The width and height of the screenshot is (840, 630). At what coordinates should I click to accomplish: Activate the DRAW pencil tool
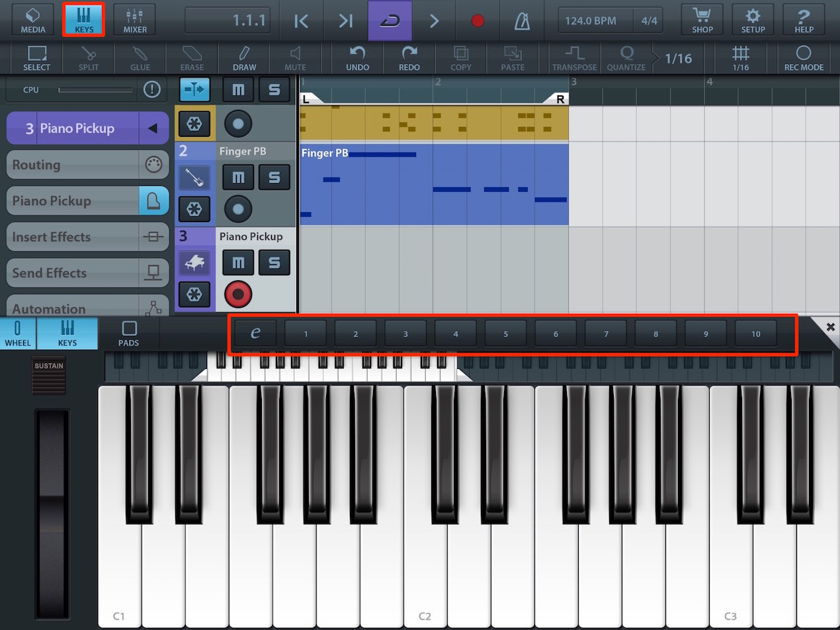(x=244, y=58)
